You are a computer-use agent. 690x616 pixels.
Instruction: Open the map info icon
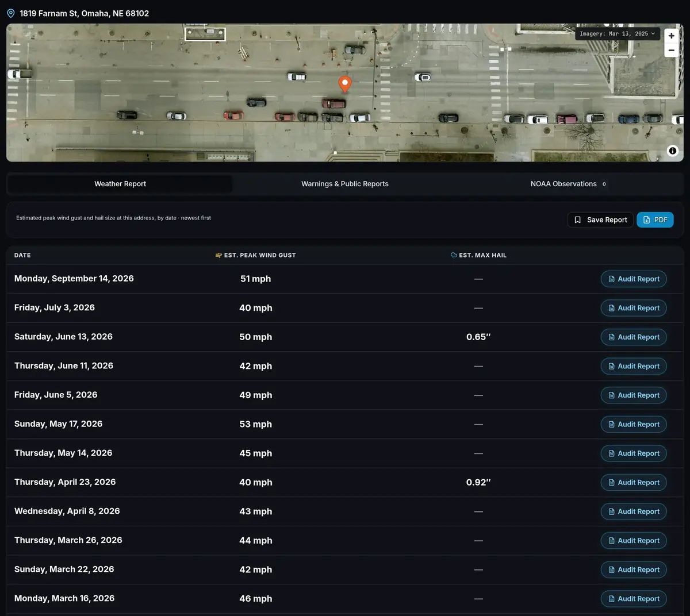click(672, 151)
